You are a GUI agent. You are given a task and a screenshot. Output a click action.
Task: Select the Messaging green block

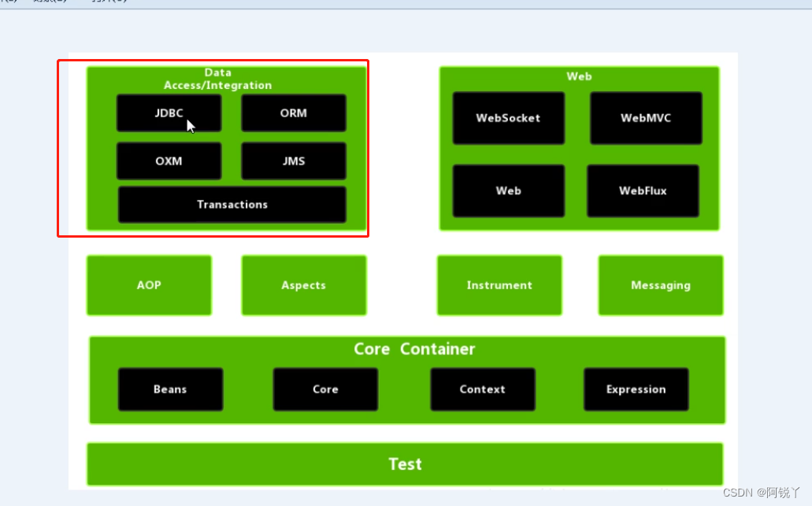[661, 285]
